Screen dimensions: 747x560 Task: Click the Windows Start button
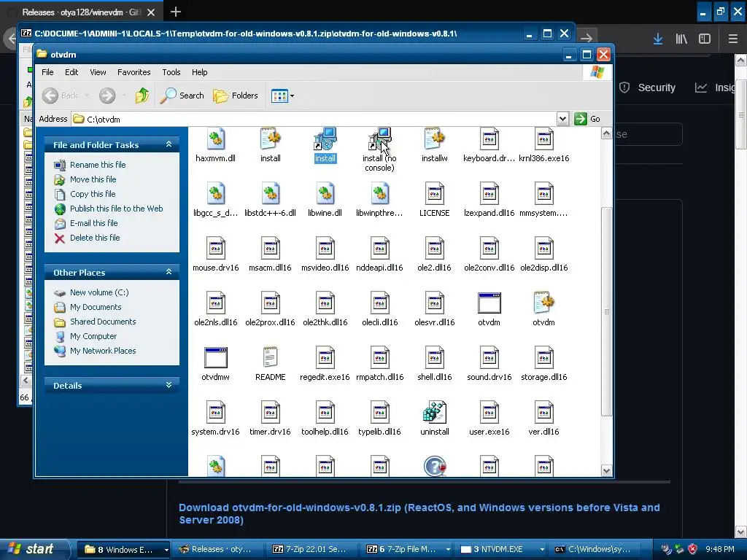(34, 550)
